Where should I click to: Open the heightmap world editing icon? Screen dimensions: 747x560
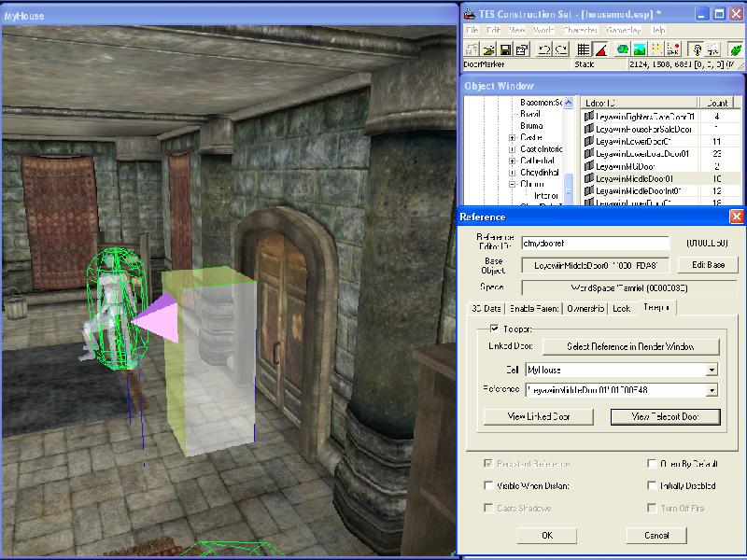click(623, 49)
